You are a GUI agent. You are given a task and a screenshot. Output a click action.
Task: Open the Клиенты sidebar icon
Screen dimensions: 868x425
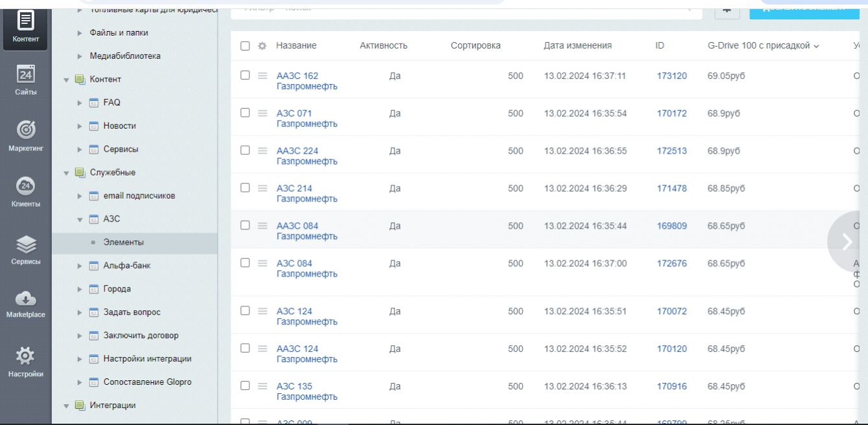point(25,186)
